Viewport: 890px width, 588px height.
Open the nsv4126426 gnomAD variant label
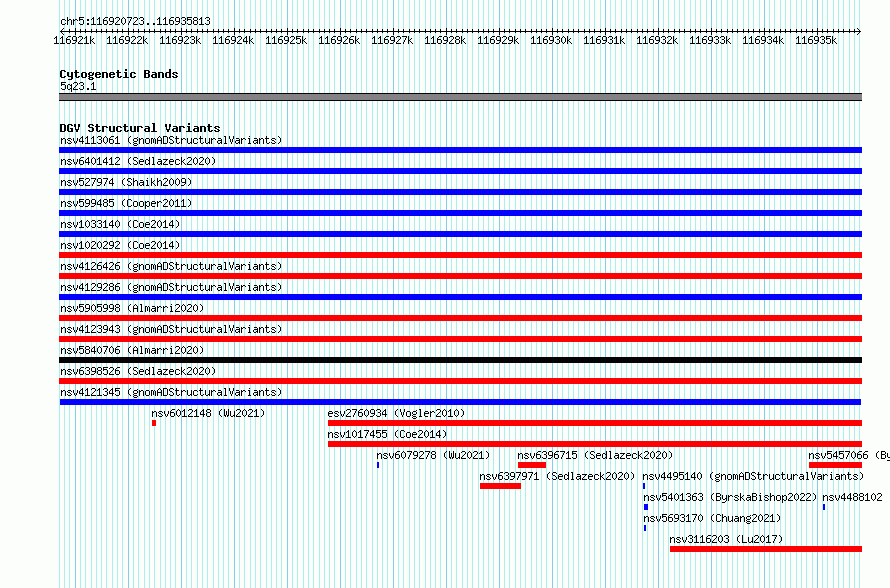click(171, 266)
